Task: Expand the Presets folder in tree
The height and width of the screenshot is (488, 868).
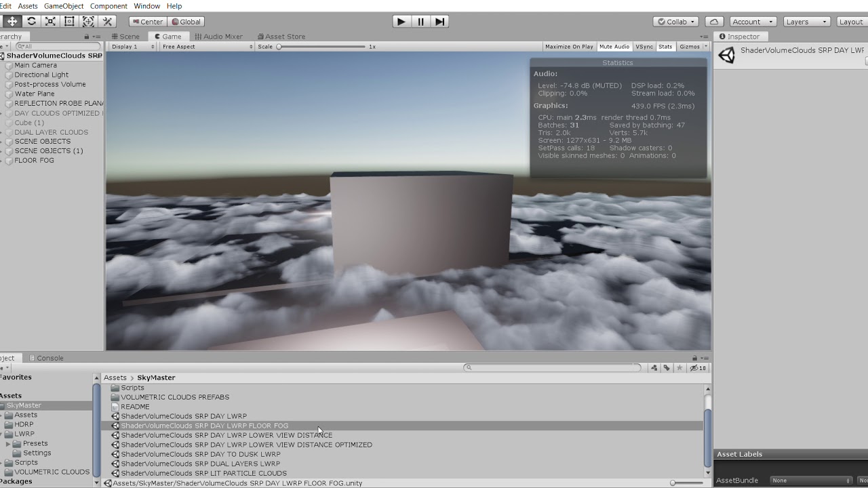Action: pos(8,443)
